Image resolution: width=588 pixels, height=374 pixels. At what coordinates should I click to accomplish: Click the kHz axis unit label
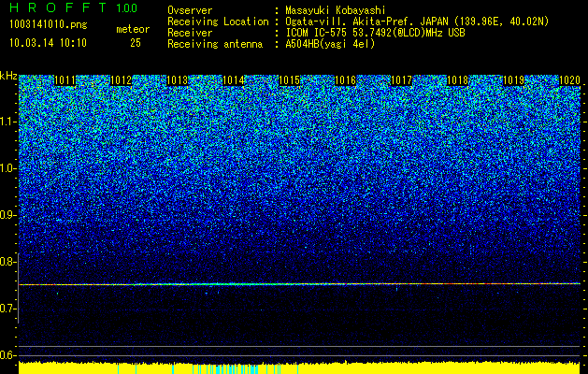click(x=8, y=76)
